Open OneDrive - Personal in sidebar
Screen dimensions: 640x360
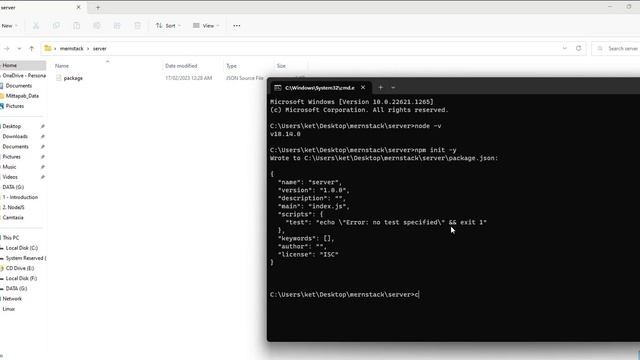coord(23,76)
